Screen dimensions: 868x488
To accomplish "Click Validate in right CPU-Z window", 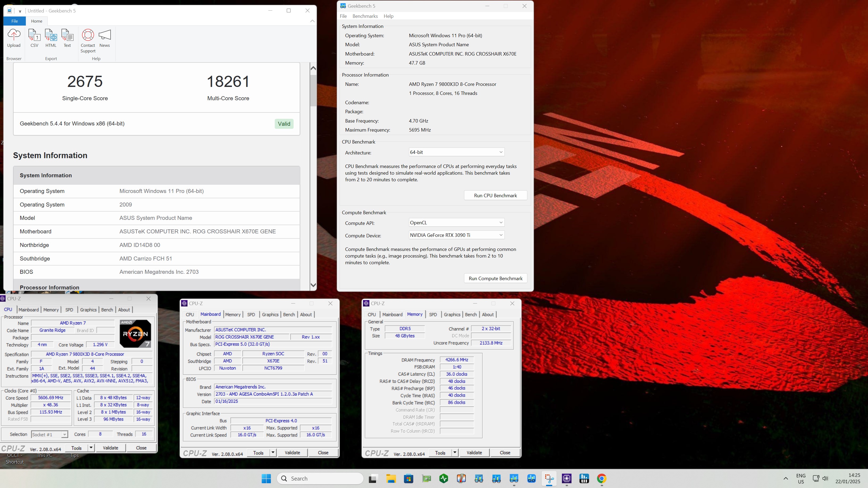I will [474, 453].
